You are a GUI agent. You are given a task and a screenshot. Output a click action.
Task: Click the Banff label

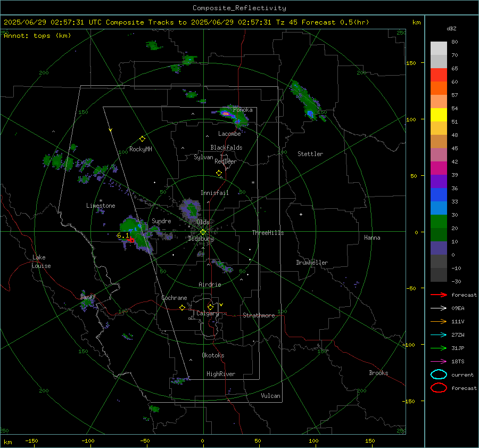[88, 297]
